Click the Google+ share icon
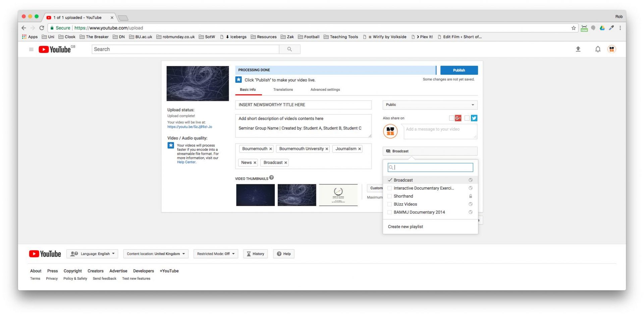 (x=458, y=118)
